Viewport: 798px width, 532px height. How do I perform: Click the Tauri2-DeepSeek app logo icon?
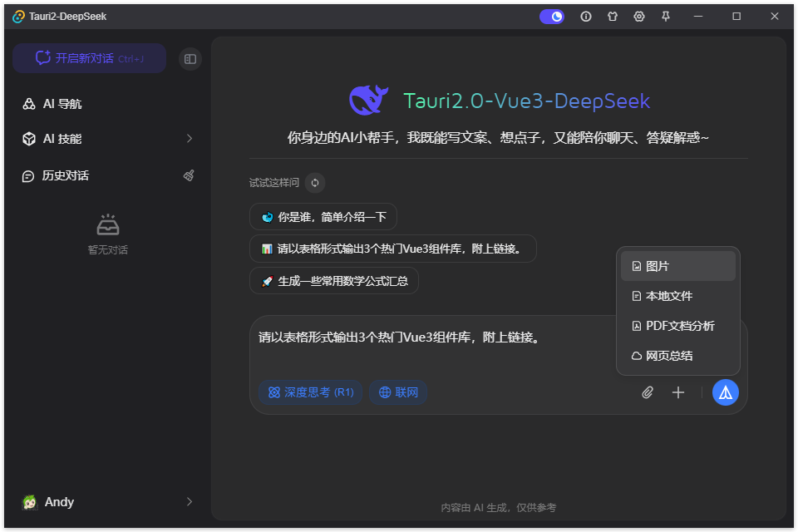coord(18,17)
